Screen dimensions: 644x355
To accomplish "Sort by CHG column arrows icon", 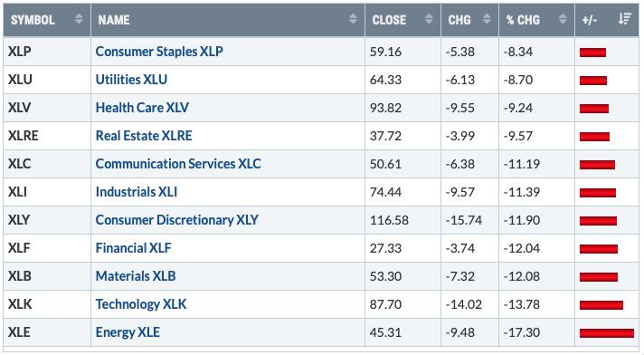I will pos(487,19).
